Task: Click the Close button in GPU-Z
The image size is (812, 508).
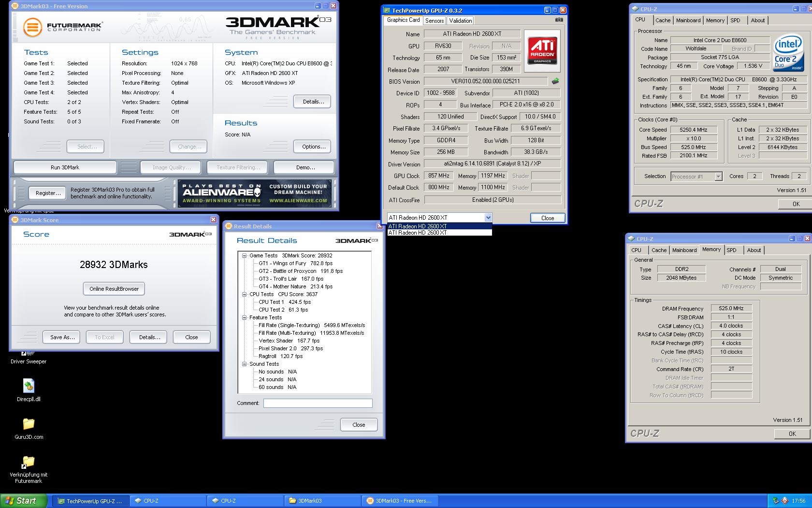Action: pos(548,218)
